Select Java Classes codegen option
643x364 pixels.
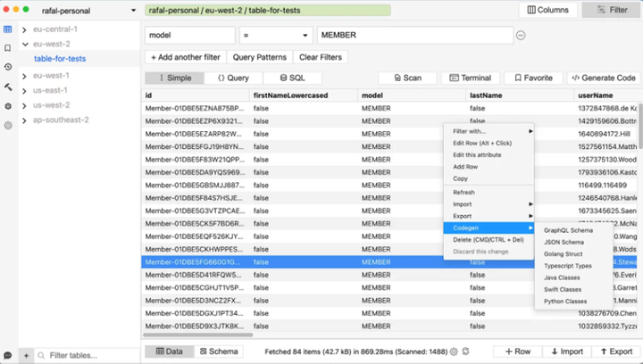coord(573,278)
